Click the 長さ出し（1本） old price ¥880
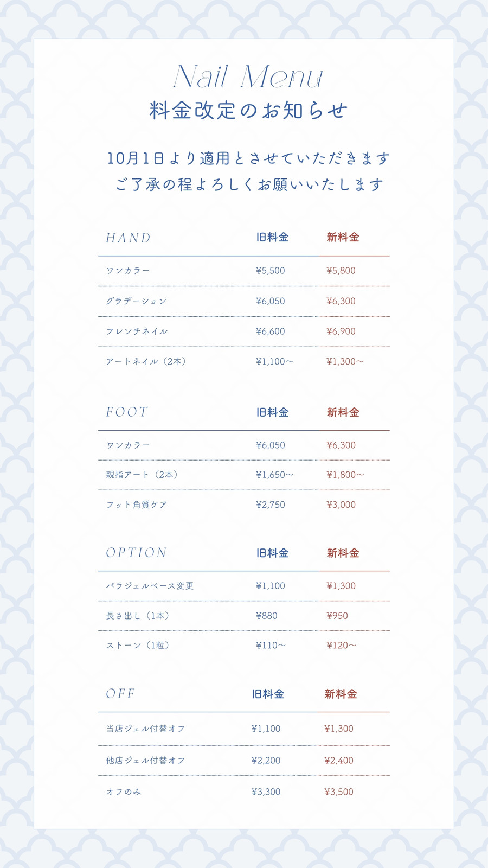Screen dimensions: 488x868 pyautogui.click(x=266, y=616)
